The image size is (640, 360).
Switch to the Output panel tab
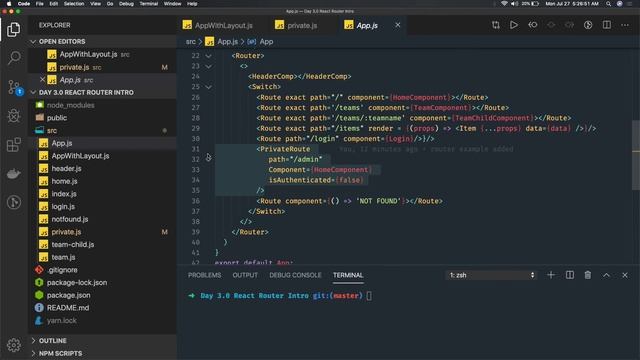(245, 275)
